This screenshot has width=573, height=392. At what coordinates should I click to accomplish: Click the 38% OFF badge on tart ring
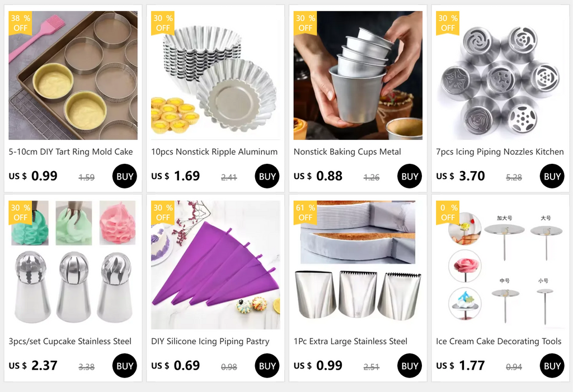(x=21, y=23)
